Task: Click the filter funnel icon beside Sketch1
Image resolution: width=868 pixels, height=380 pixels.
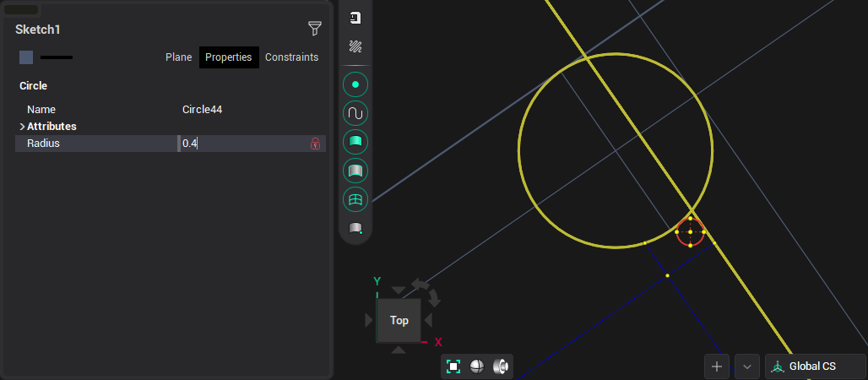Action: click(x=314, y=29)
